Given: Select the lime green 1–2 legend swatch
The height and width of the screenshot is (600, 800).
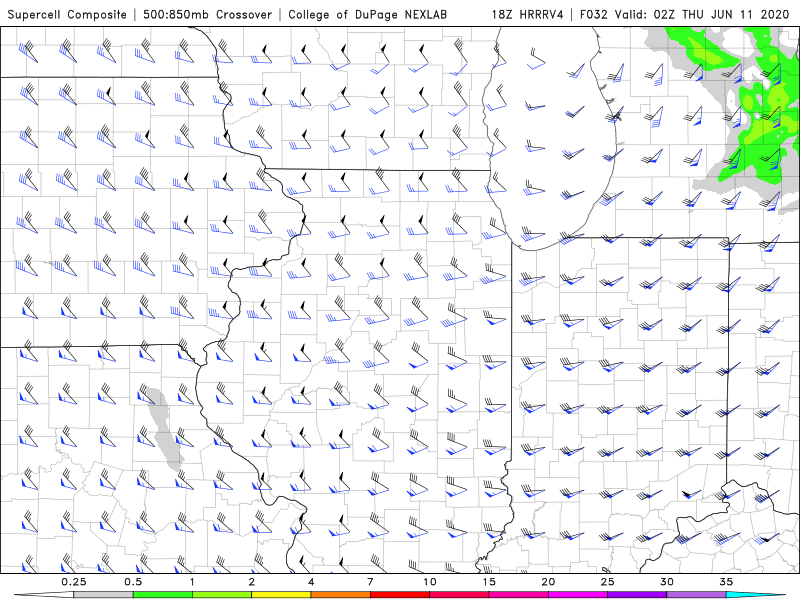Looking at the screenshot, I should pyautogui.click(x=222, y=595).
